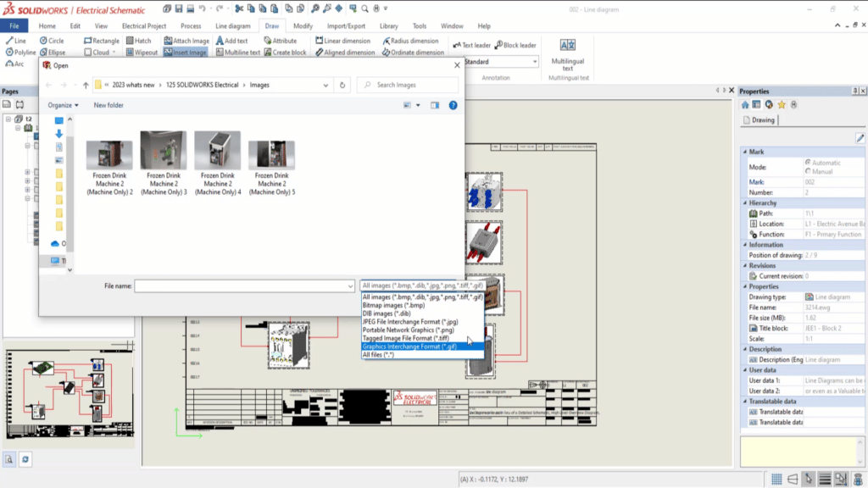Expand the folder breadcrumb path dropdown
The width and height of the screenshot is (868, 488).
tap(326, 85)
